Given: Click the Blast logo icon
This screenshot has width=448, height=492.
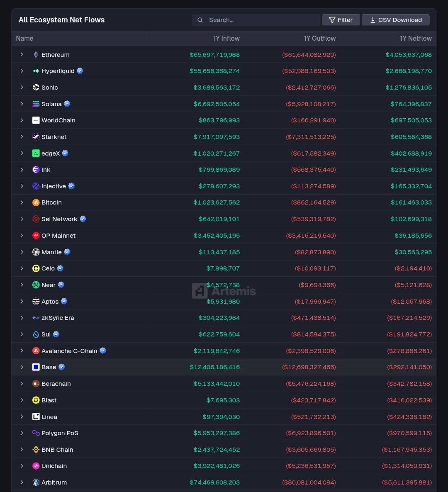Looking at the screenshot, I should tap(36, 400).
